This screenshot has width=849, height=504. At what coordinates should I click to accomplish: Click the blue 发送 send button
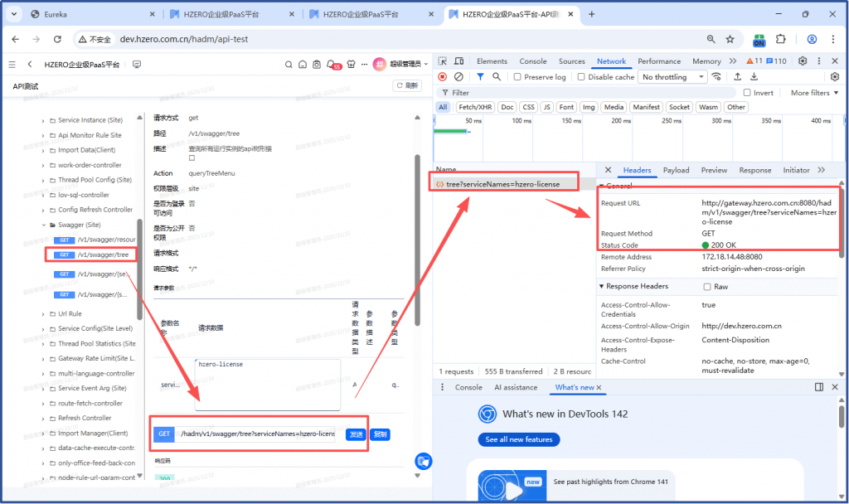pyautogui.click(x=354, y=434)
